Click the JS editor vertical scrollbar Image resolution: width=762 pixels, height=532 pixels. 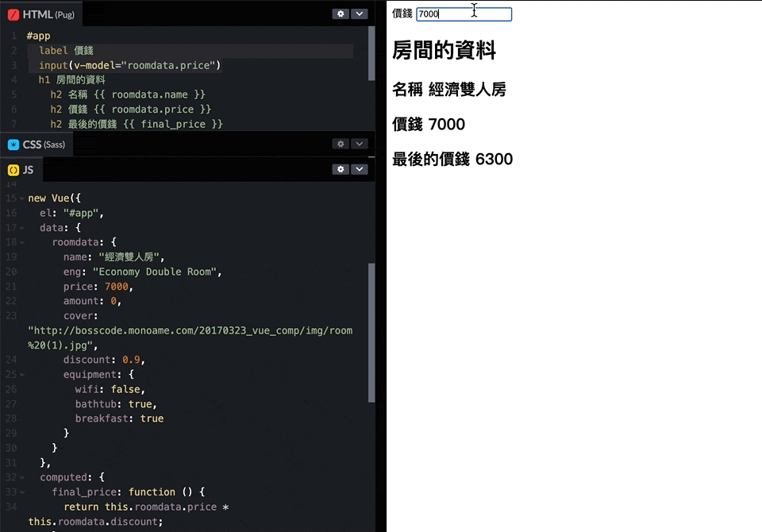click(371, 333)
